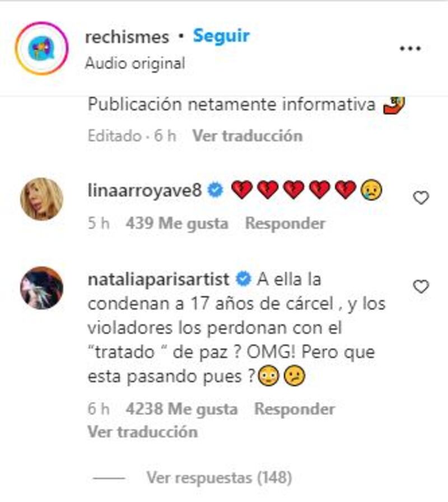This screenshot has width=448, height=502.
Task: Expand Ver respuestas (148) replies
Action: coord(219,478)
